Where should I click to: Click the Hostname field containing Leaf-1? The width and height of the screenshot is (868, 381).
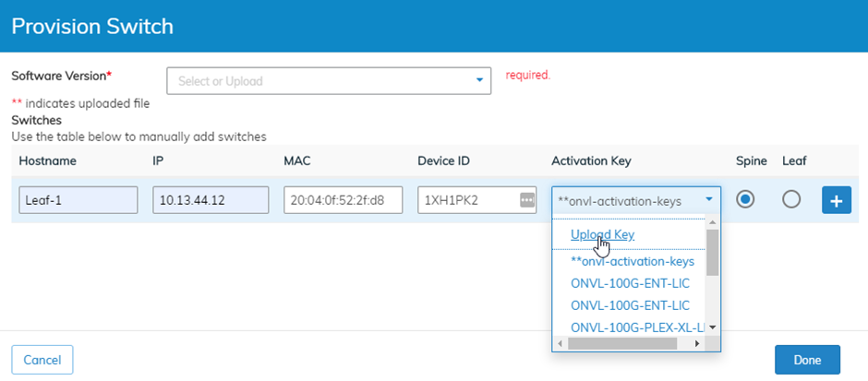pyautogui.click(x=78, y=200)
